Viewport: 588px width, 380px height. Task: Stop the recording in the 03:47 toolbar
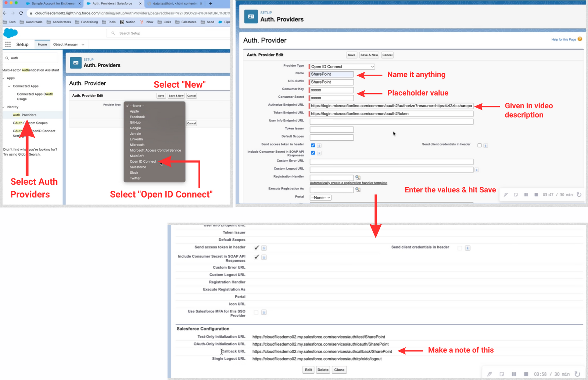point(536,195)
